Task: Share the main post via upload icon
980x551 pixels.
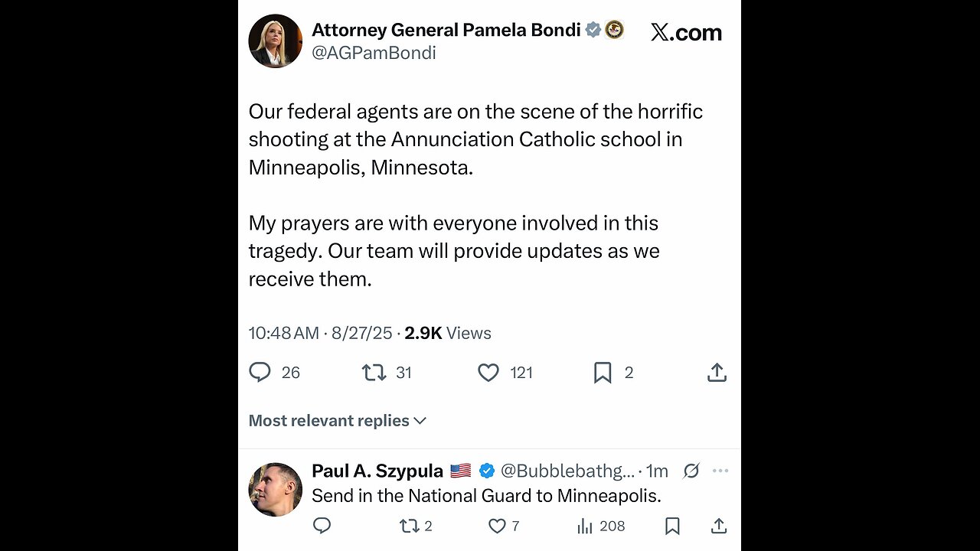Action: [x=717, y=373]
